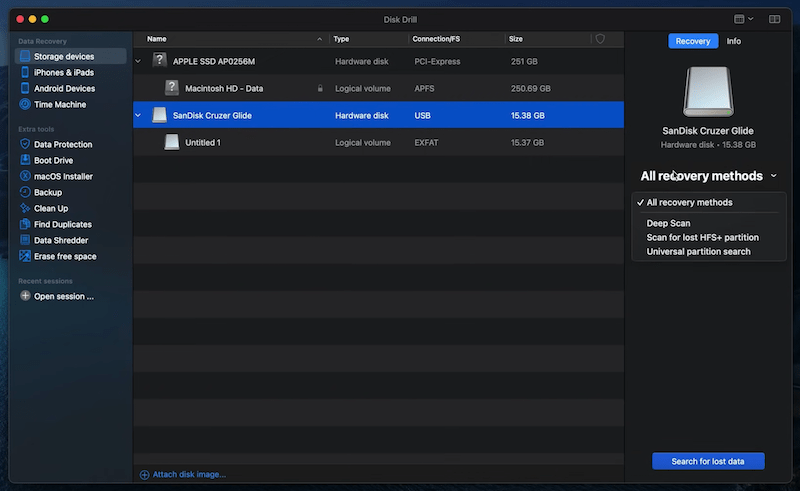Open the All recovery methods dropdown
Image resolution: width=800 pixels, height=491 pixels.
point(708,176)
